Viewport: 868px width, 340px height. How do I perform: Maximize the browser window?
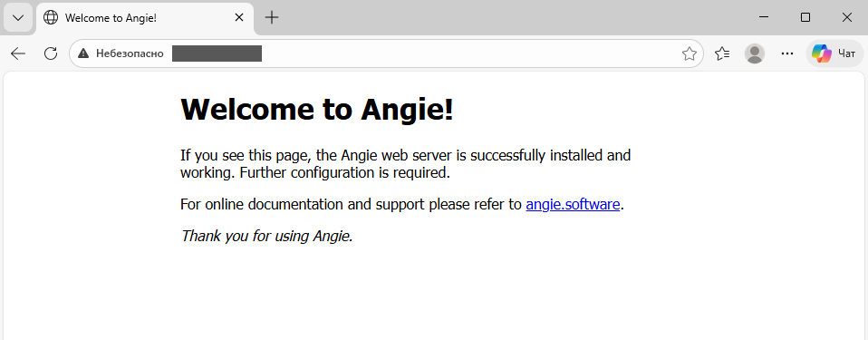pyautogui.click(x=805, y=18)
